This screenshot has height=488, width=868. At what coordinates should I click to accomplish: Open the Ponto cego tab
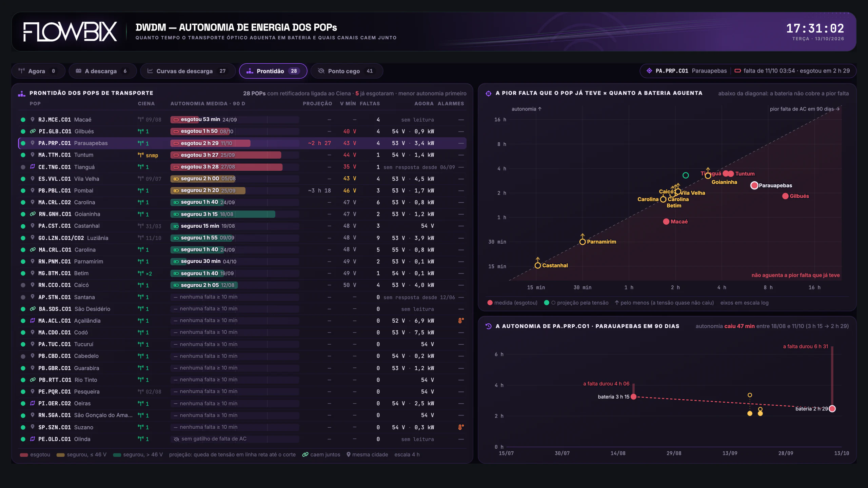click(347, 71)
